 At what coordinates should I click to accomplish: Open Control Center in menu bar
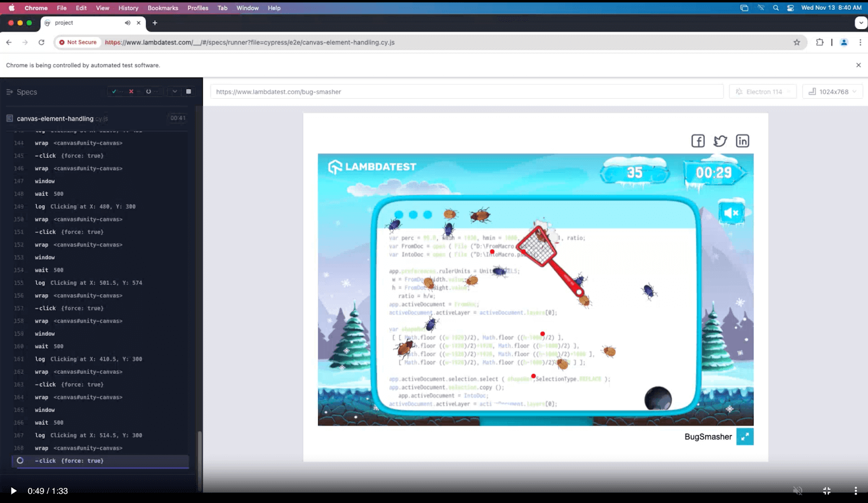coord(790,8)
